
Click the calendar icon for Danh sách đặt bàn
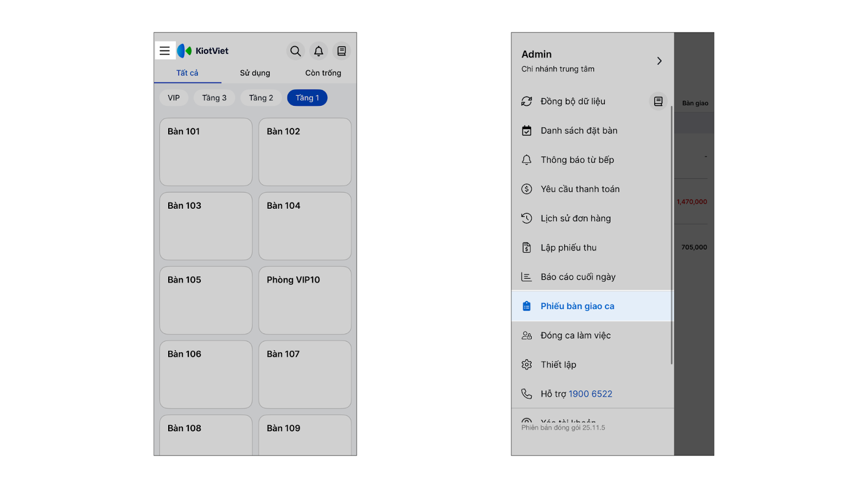527,131
